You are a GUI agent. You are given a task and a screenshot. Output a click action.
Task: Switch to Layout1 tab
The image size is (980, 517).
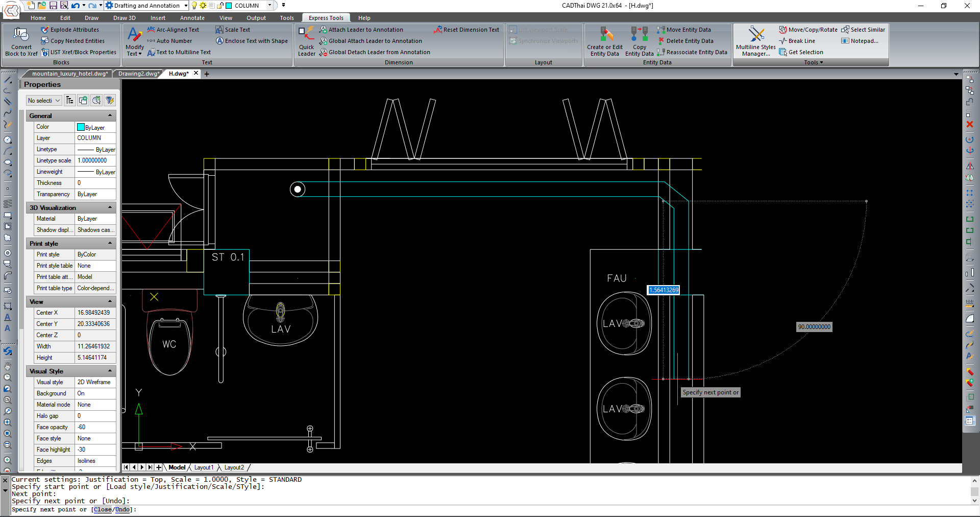click(204, 467)
